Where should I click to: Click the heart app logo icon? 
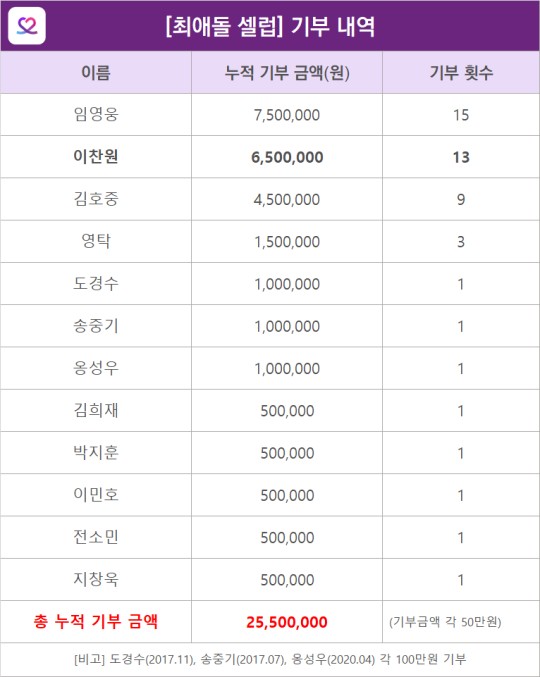27,25
